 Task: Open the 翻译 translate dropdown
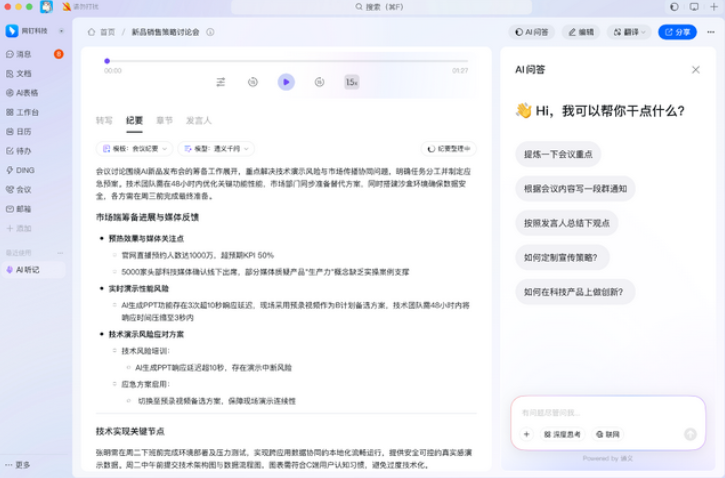(x=628, y=32)
